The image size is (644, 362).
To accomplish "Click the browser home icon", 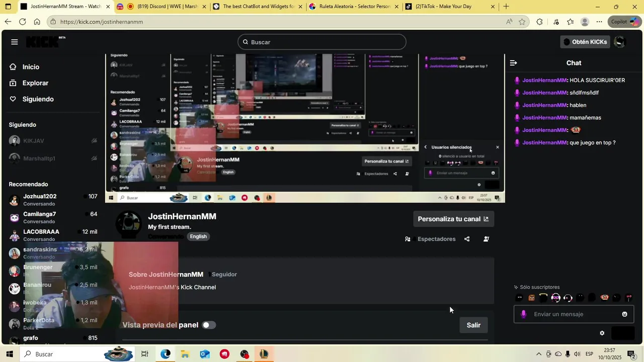I will (37, 22).
